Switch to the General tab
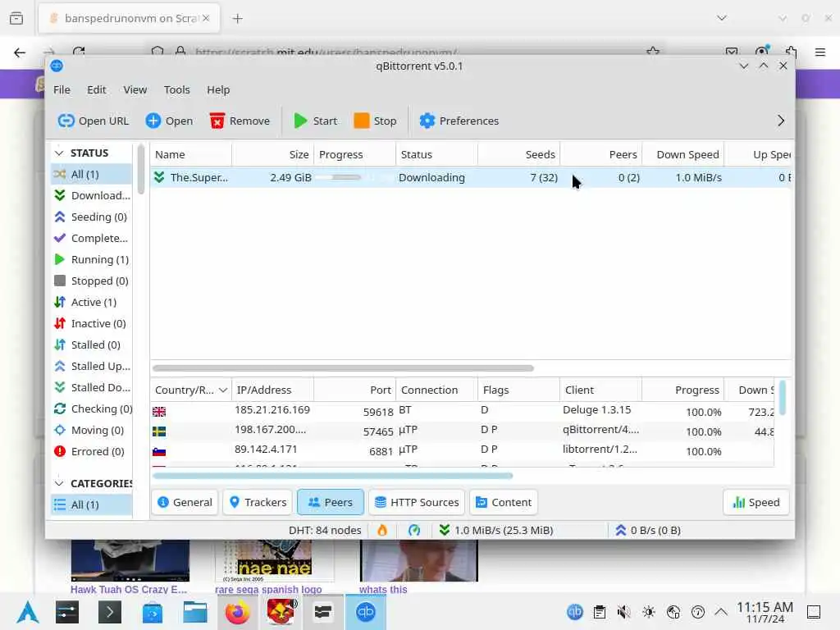Image resolution: width=840 pixels, height=630 pixels. [185, 503]
